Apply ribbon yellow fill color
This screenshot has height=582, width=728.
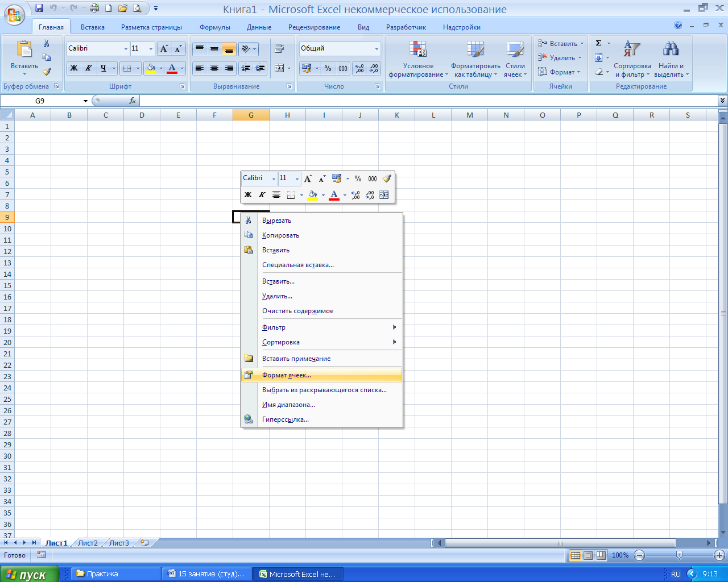[151, 68]
